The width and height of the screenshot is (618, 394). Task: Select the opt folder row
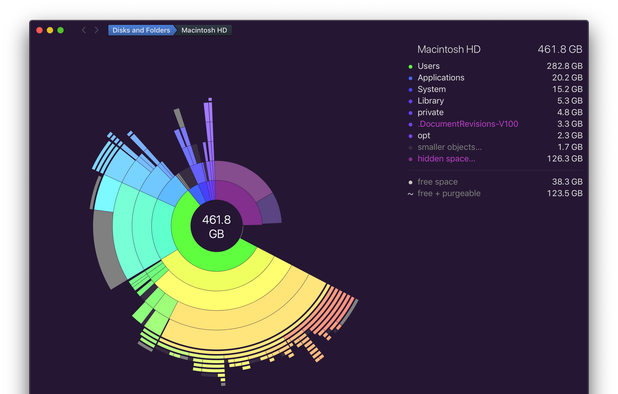(x=495, y=136)
